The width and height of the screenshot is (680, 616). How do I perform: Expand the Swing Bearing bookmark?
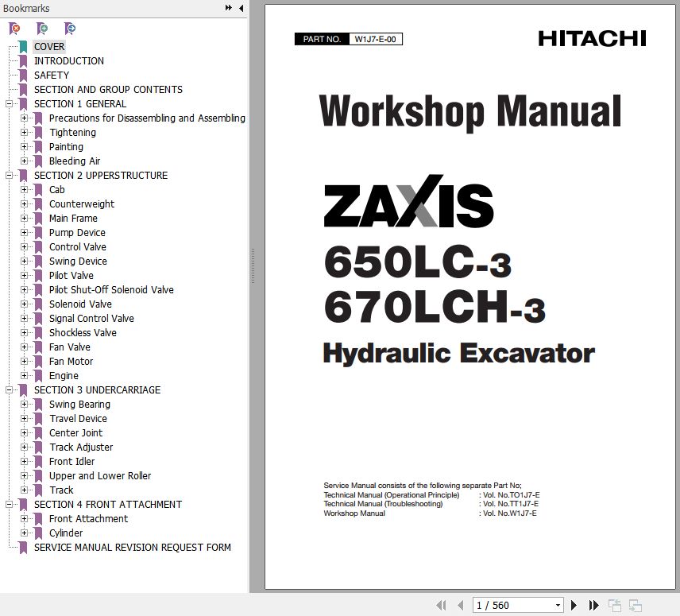click(24, 405)
